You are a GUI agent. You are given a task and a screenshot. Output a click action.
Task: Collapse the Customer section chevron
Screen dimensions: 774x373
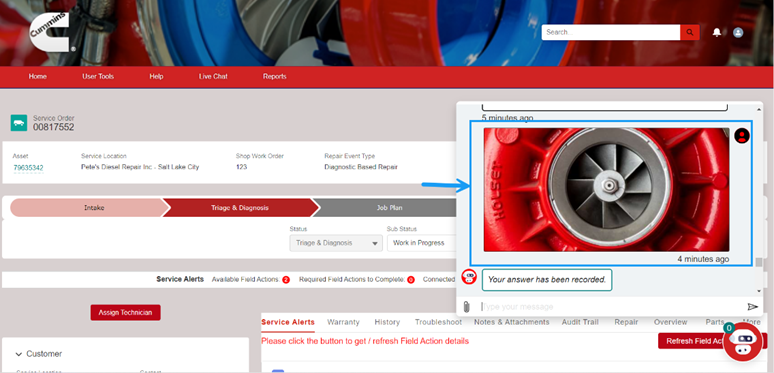coord(18,354)
